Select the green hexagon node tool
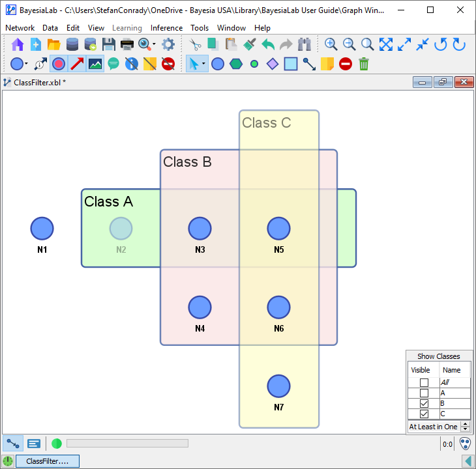This screenshot has height=469, width=476. click(236, 64)
